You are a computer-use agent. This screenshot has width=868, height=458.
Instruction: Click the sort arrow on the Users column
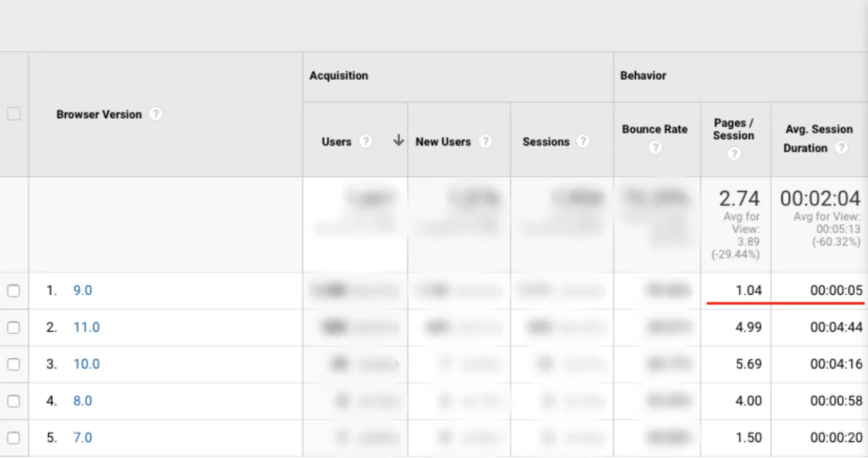[x=398, y=141]
